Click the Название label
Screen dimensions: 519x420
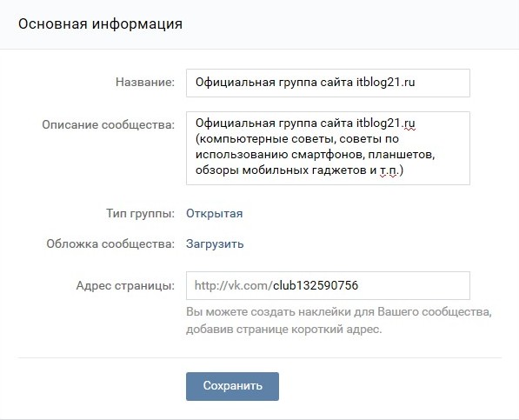pos(145,82)
